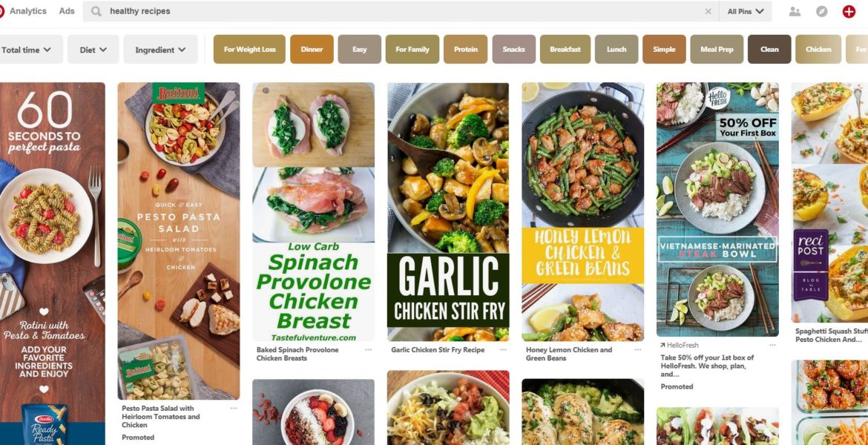Select the For Weight Loss filter chip
868x445 pixels.
click(x=250, y=49)
